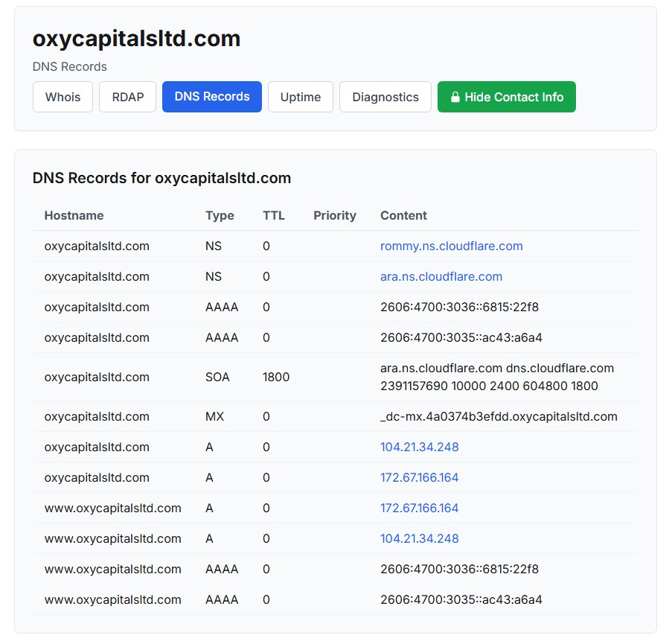Viewport: 672px width, 644px height.
Task: Click the Content column header
Action: click(403, 215)
